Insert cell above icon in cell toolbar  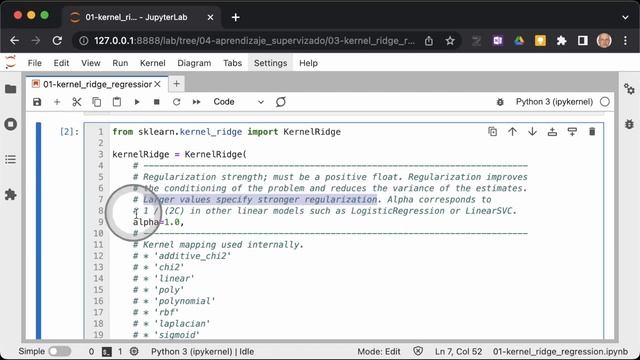(552, 131)
